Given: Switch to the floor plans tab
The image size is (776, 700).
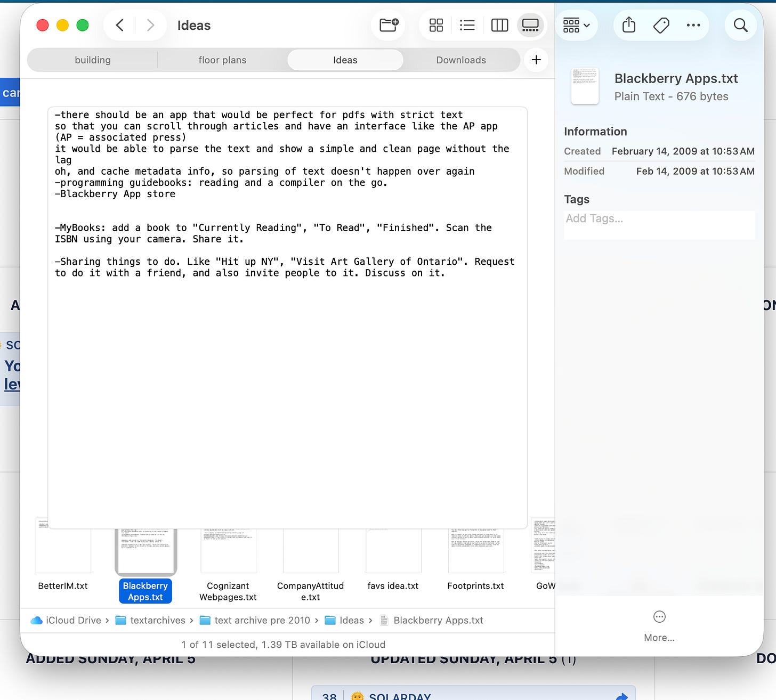Looking at the screenshot, I should (x=222, y=60).
